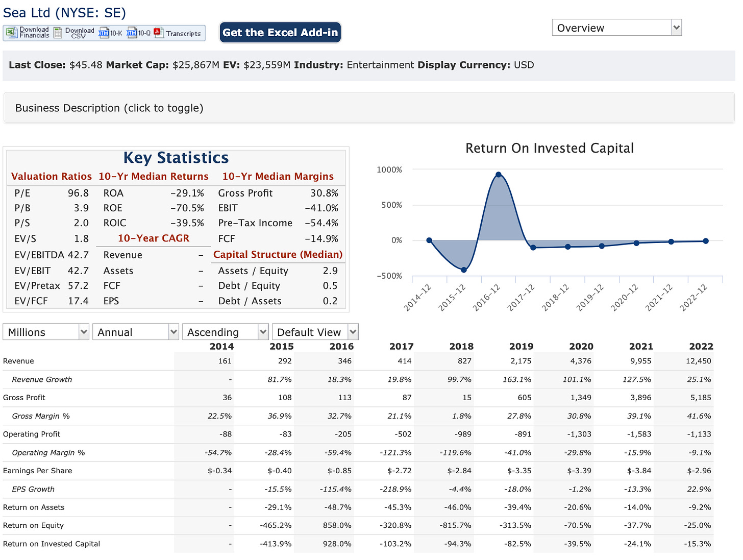The height and width of the screenshot is (560, 743).
Task: Click 2022 EPS growth 22.9%
Action: [699, 490]
